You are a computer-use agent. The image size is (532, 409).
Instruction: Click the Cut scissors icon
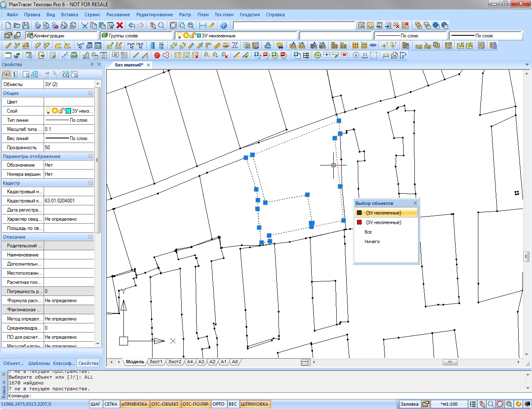pyautogui.click(x=84, y=25)
